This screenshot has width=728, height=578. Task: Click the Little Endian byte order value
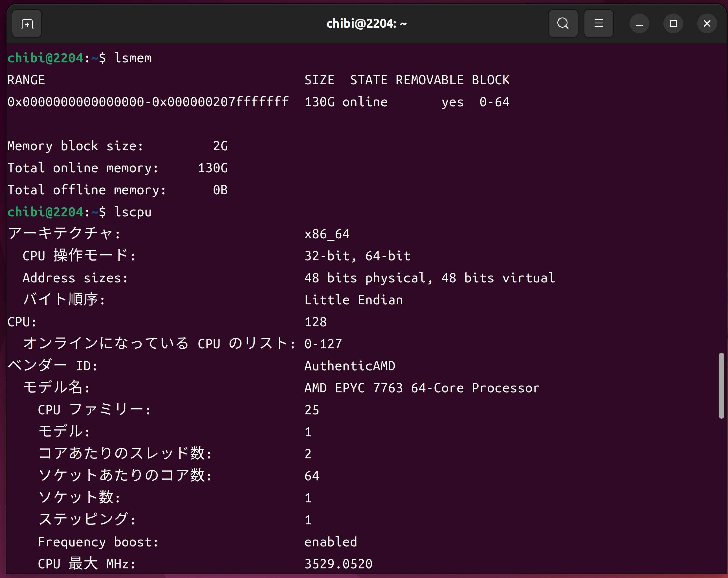pyautogui.click(x=353, y=300)
